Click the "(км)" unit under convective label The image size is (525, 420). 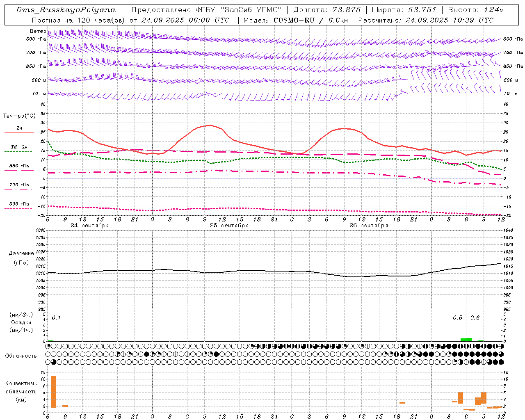(21, 399)
